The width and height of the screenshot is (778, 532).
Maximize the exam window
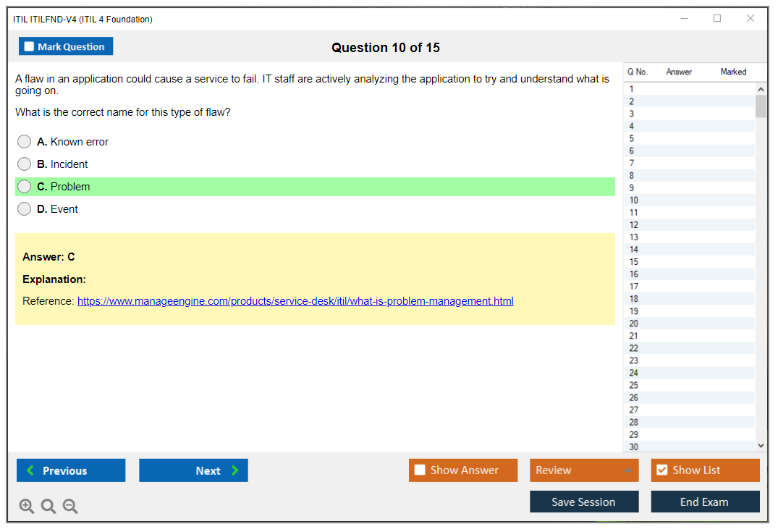click(717, 19)
